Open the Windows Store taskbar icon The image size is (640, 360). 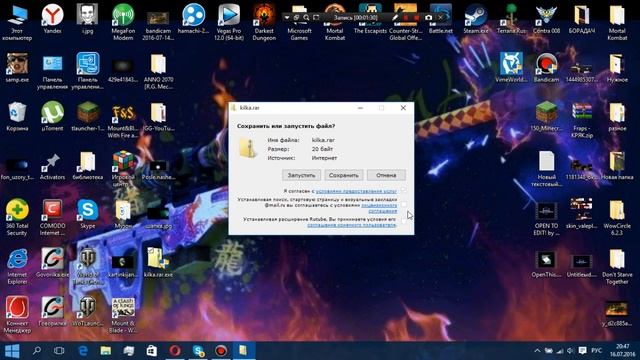(152, 351)
